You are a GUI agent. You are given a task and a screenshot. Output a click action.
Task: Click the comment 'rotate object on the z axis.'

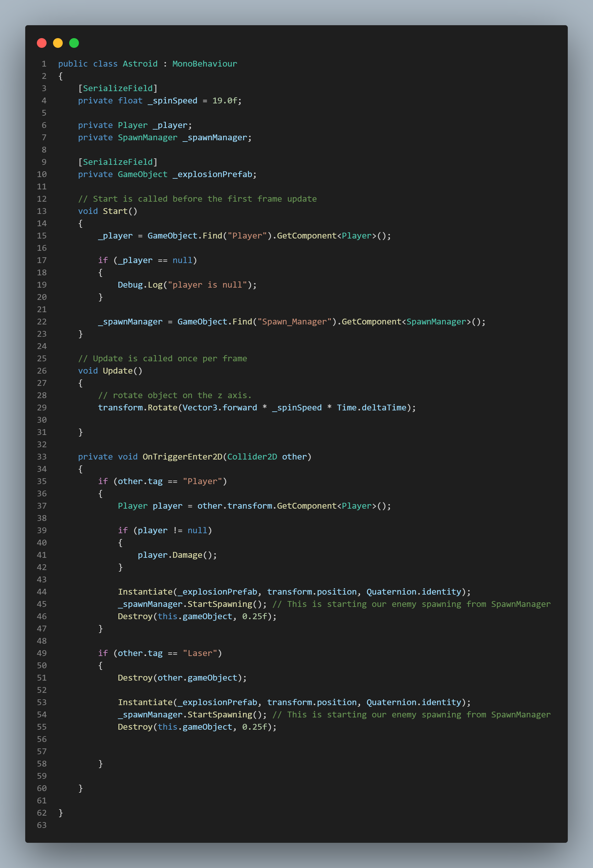coord(182,396)
